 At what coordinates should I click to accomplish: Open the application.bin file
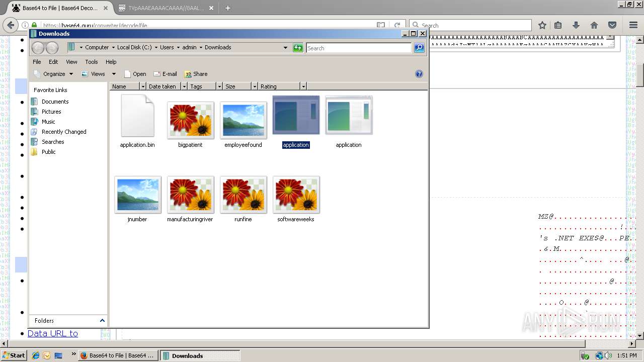pyautogui.click(x=137, y=121)
